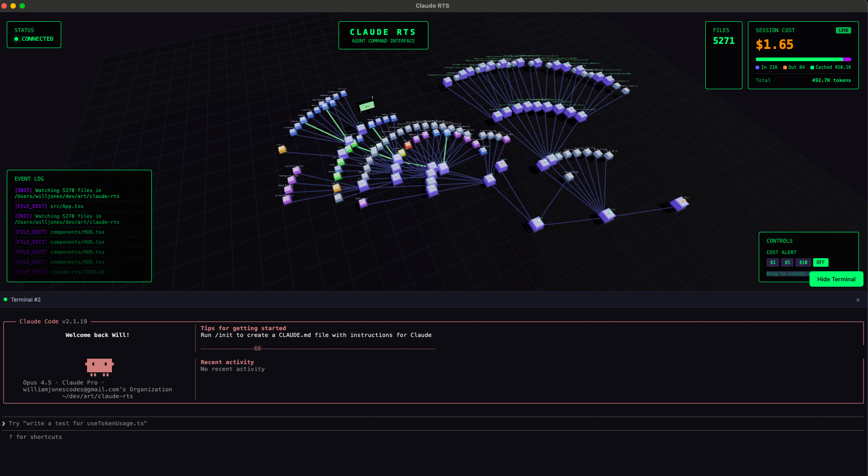Click the green dot beside Terminal #2

click(x=5, y=299)
